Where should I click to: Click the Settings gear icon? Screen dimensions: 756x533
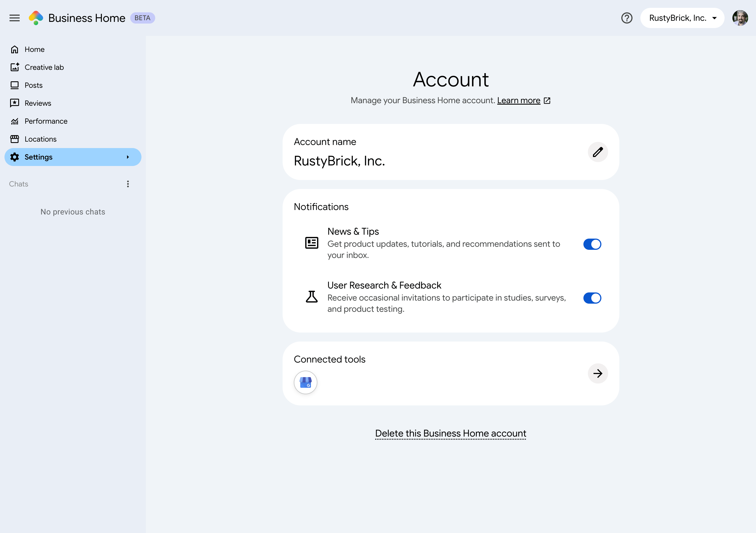[x=15, y=157]
